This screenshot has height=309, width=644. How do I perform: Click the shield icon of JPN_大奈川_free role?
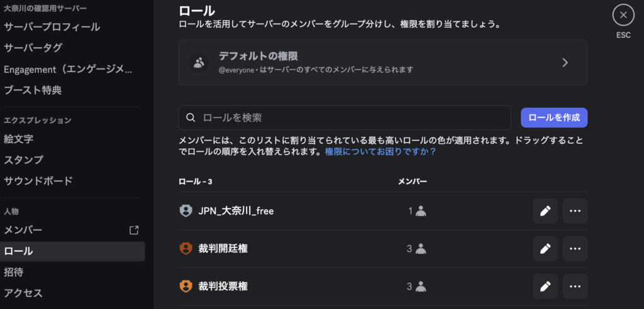tap(186, 211)
